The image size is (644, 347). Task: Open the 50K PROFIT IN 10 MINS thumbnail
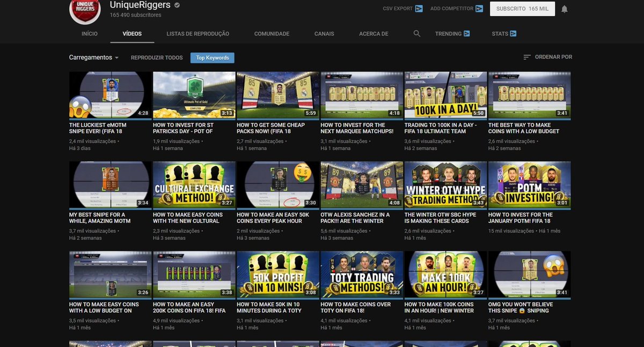pyautogui.click(x=278, y=274)
